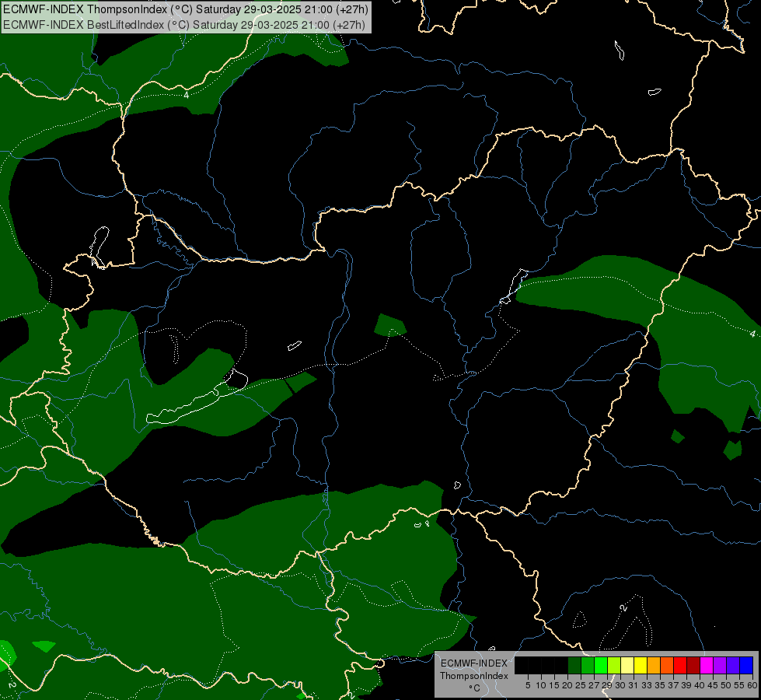Click legend tick value '5'
Screen dimensions: 761x700
point(528,685)
